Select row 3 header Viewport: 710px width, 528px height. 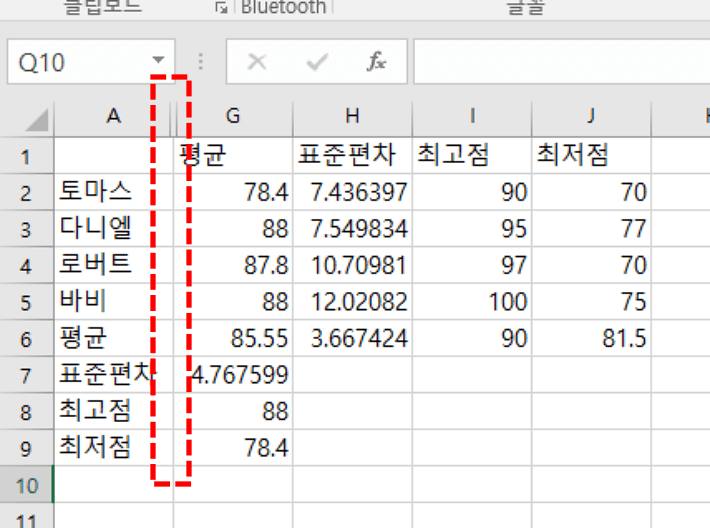pyautogui.click(x=26, y=229)
